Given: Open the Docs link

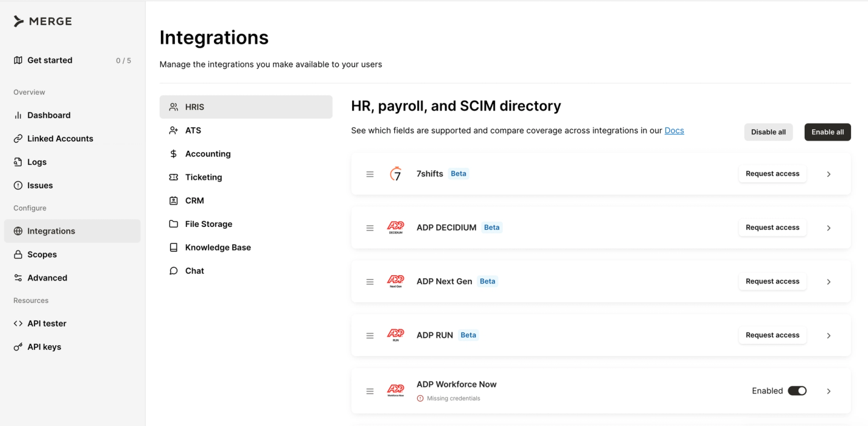Looking at the screenshot, I should (x=675, y=130).
